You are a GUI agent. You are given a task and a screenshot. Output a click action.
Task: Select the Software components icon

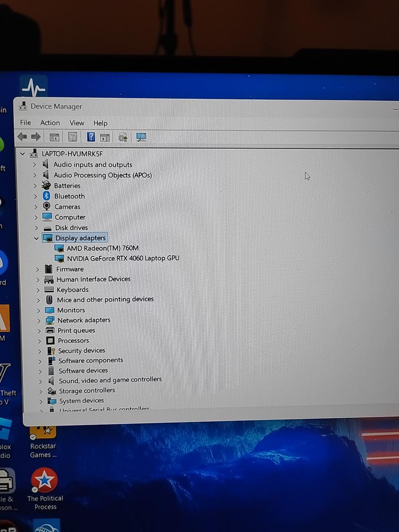(x=51, y=361)
